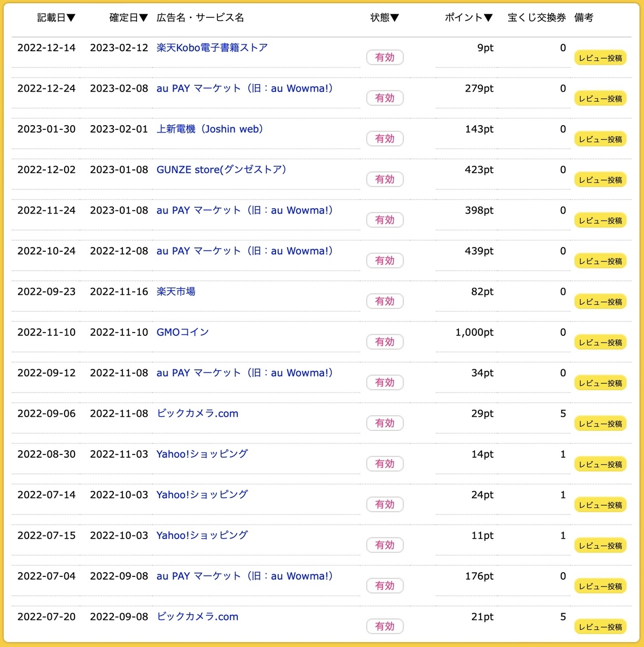Screen dimensions: 644x647
Task: Select the 423pt points value
Action: point(479,170)
